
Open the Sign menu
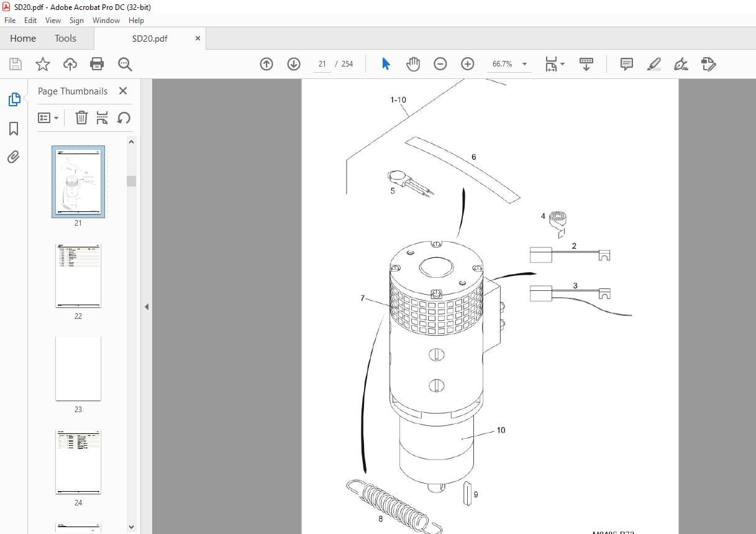coord(76,21)
